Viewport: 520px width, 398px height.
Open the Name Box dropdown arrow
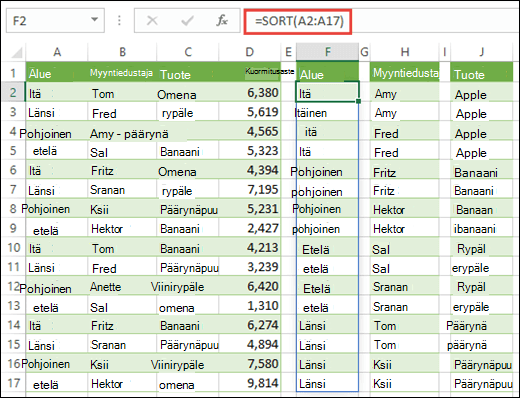(x=95, y=20)
